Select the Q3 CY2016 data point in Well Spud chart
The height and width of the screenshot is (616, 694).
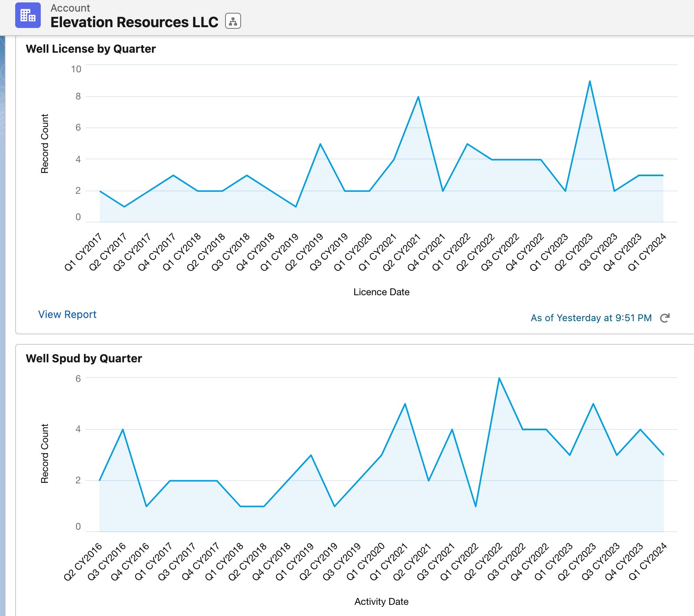tap(123, 429)
